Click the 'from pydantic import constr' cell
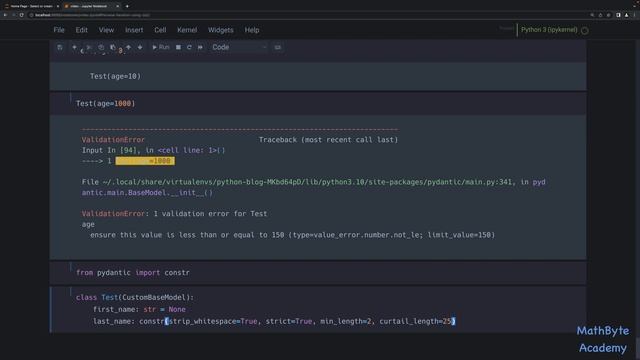This screenshot has width=640, height=360. pos(318,273)
